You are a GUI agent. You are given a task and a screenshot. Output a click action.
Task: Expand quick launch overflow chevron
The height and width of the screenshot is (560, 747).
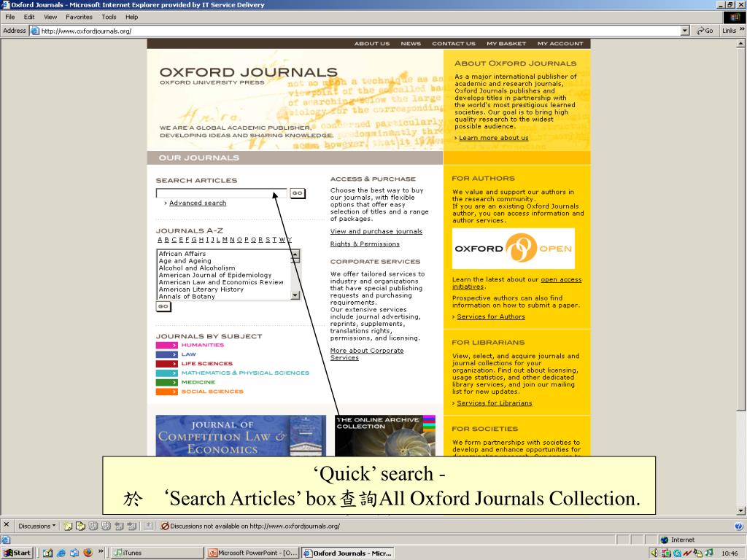(101, 551)
